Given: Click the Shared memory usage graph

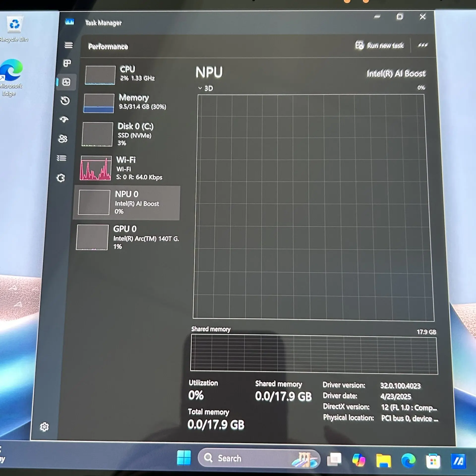Looking at the screenshot, I should 314,354.
